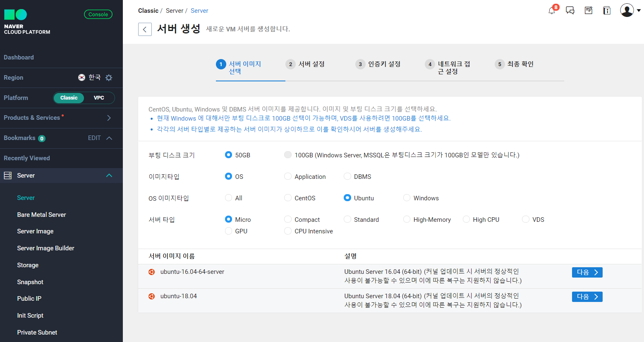The width and height of the screenshot is (644, 342).
Task: Open Init Script page
Action: pos(30,316)
